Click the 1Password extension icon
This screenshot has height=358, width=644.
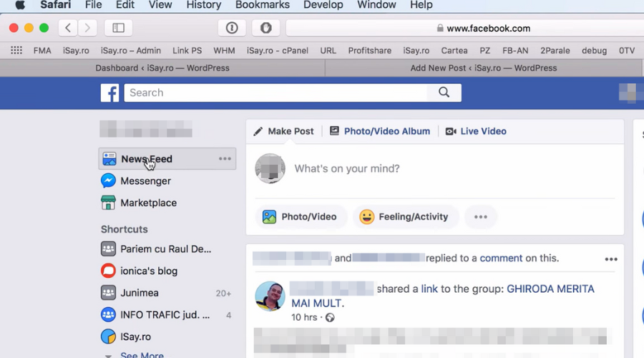point(232,28)
